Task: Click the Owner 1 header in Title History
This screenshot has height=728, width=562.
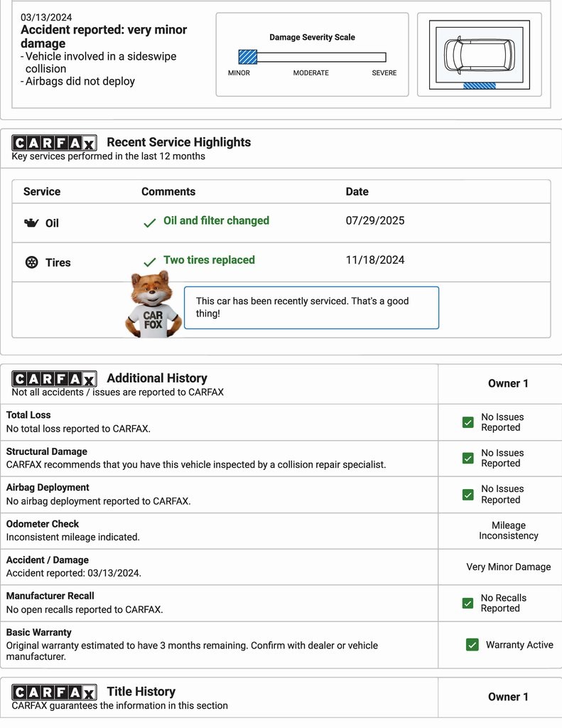Action: 508,697
